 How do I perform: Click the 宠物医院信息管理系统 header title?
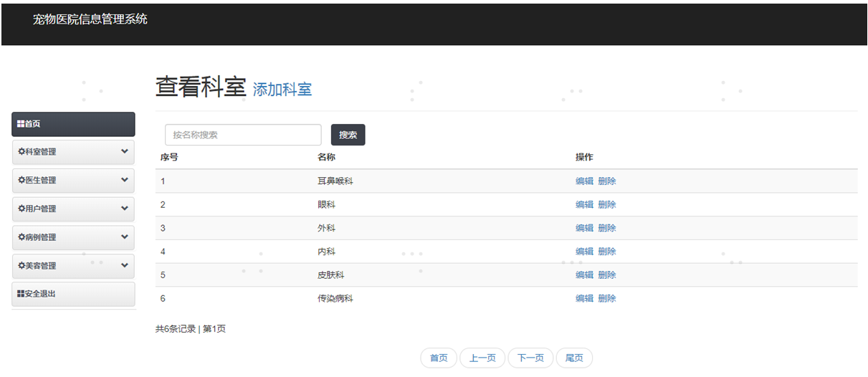point(90,19)
